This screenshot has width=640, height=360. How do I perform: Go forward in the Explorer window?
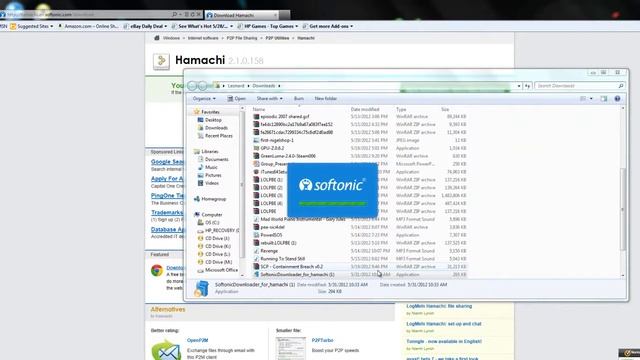pos(202,86)
